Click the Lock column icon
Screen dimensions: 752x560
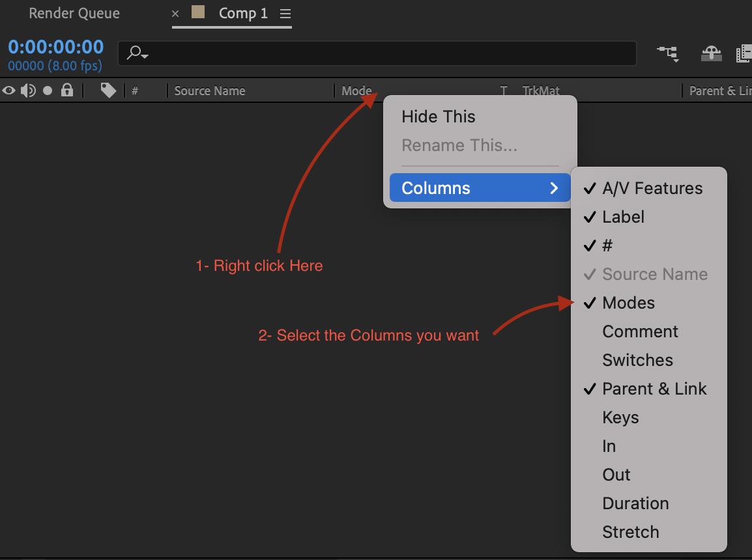(x=66, y=91)
